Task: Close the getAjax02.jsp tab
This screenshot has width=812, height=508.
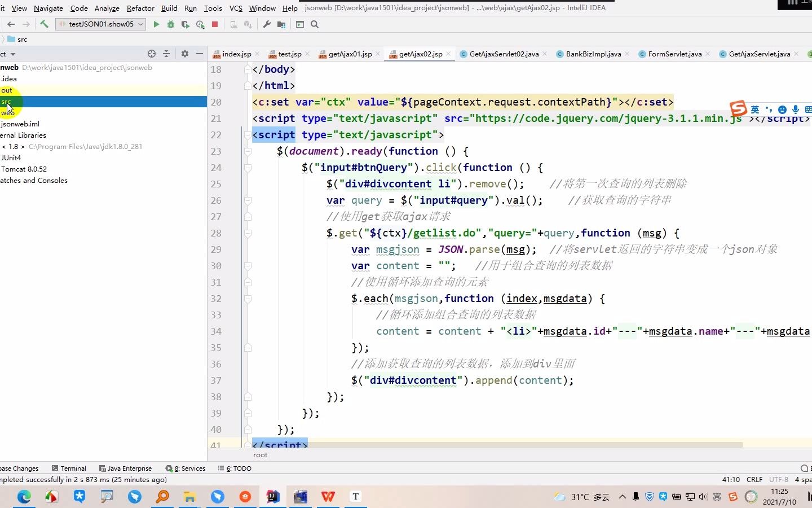Action: (448, 54)
